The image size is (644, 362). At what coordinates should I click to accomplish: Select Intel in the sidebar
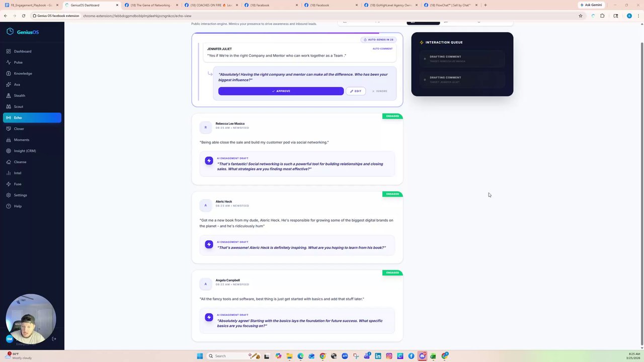pyautogui.click(x=32, y=173)
